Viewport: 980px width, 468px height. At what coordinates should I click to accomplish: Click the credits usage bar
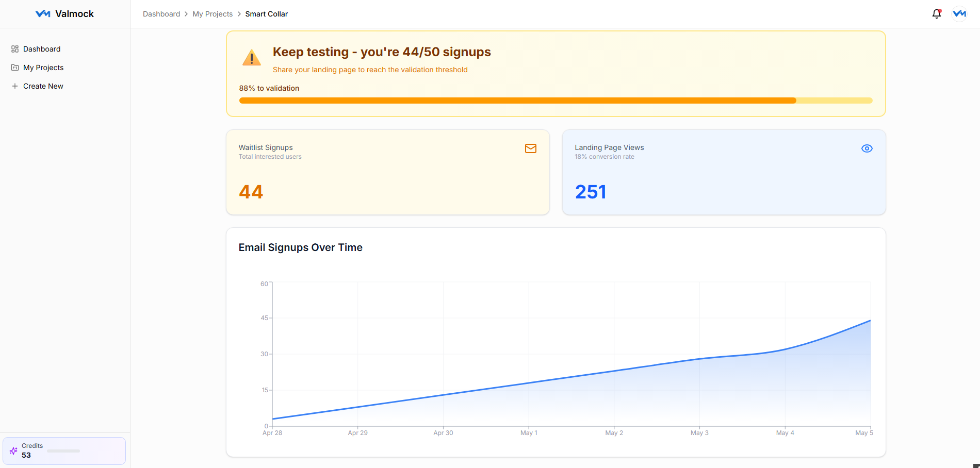(x=63, y=451)
